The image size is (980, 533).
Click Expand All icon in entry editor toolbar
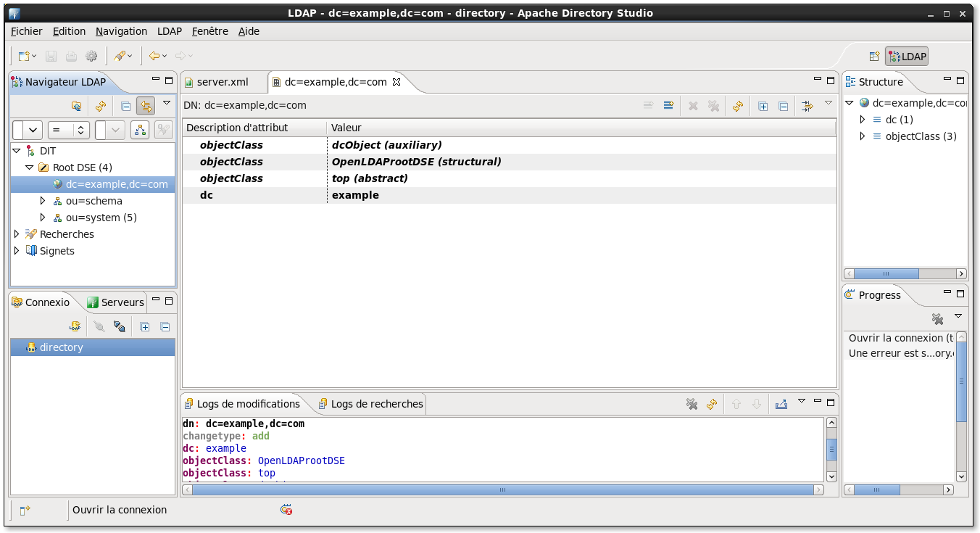click(x=763, y=106)
